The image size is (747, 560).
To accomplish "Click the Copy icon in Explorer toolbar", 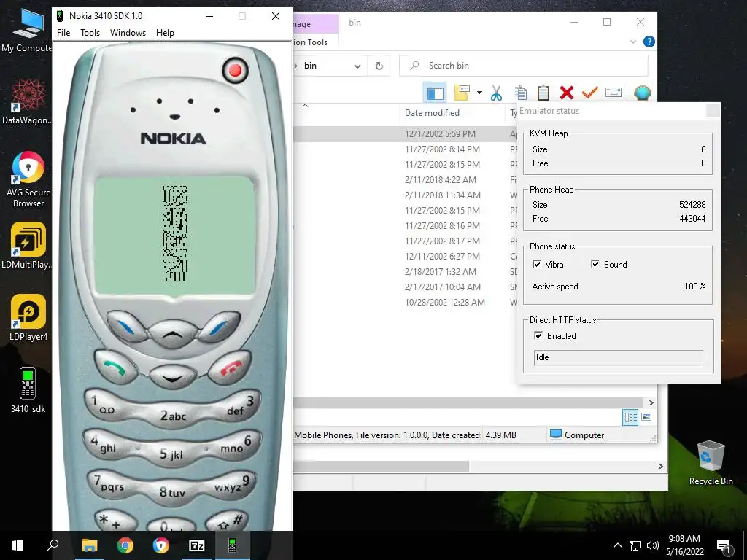I will pos(519,93).
